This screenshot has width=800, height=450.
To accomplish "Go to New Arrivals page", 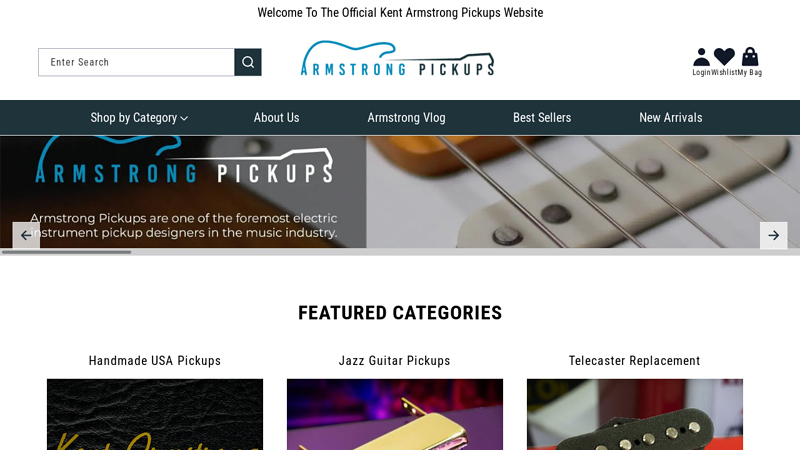I will 671,118.
